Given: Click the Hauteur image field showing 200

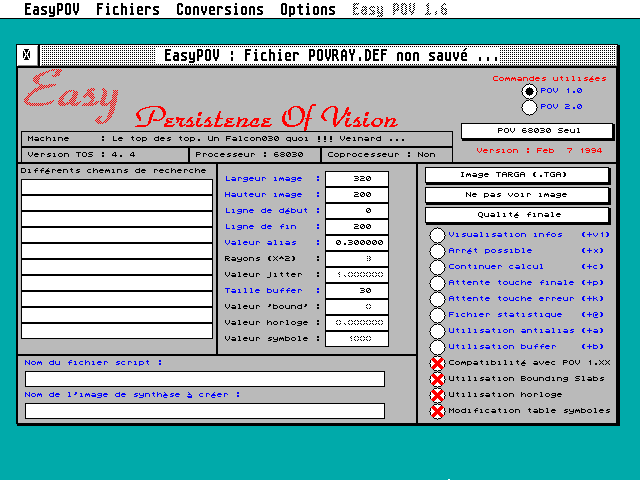Looking at the screenshot, I should (357, 195).
